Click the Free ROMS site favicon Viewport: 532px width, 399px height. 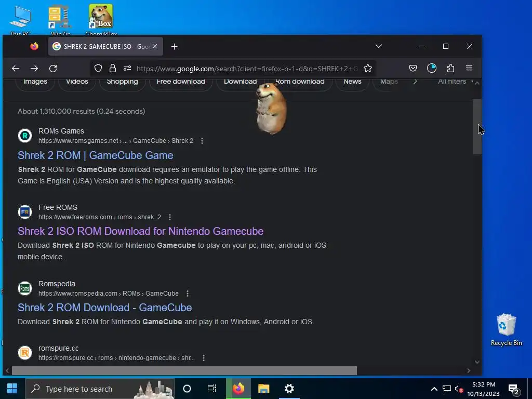(x=25, y=212)
